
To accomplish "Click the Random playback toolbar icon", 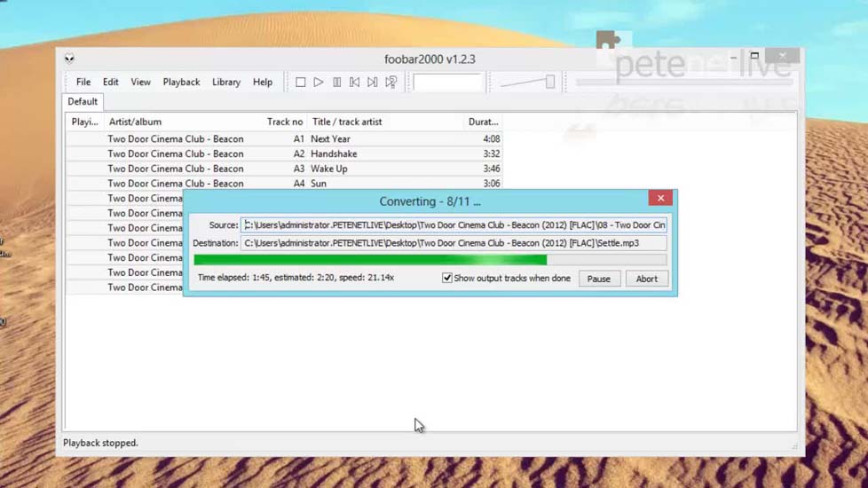I will tap(391, 83).
